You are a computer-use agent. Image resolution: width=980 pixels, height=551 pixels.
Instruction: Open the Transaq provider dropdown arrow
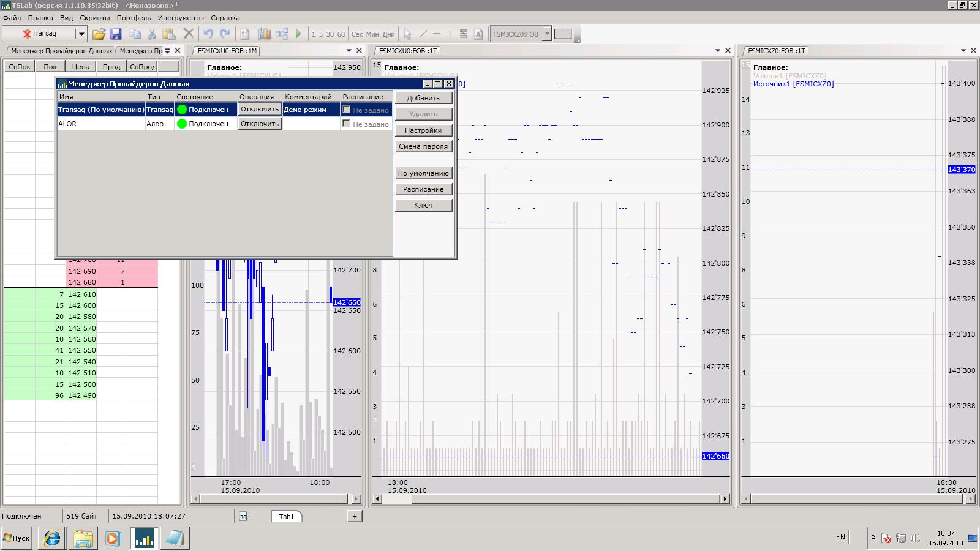pos(81,34)
